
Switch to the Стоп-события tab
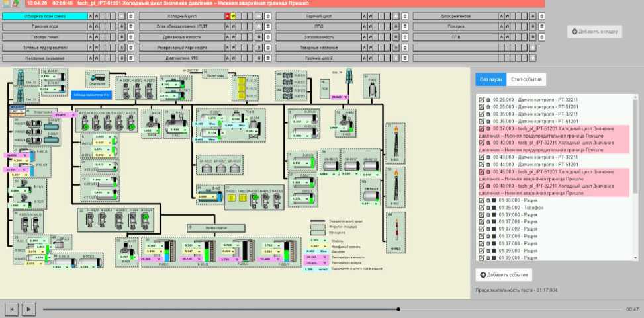[x=527, y=79]
